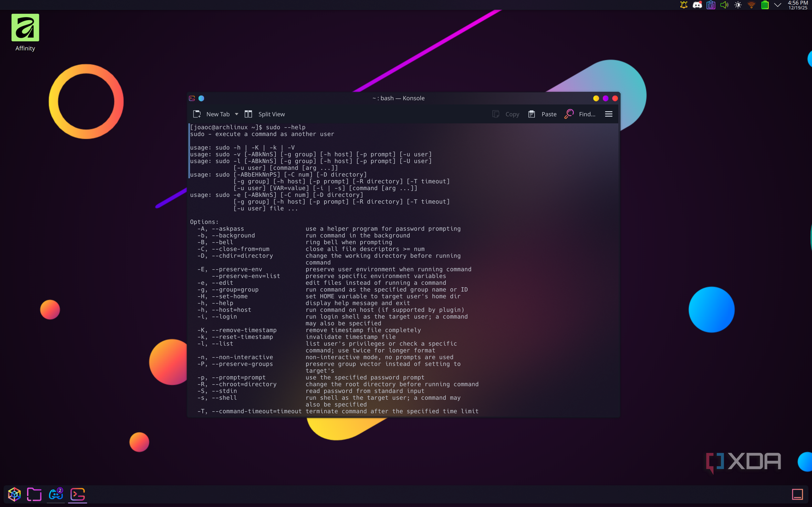This screenshot has width=812, height=507.
Task: Expand the New Tab dropdown arrow
Action: (x=236, y=114)
